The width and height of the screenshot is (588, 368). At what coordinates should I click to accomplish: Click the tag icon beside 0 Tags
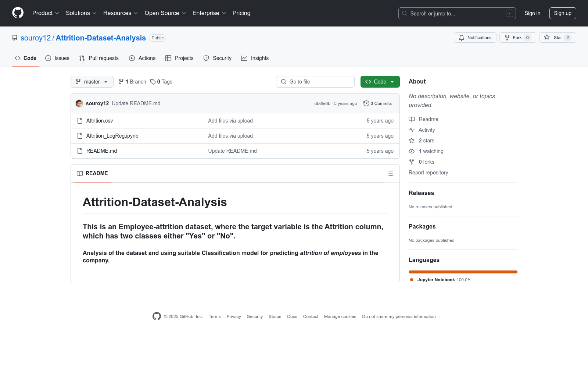(x=153, y=82)
